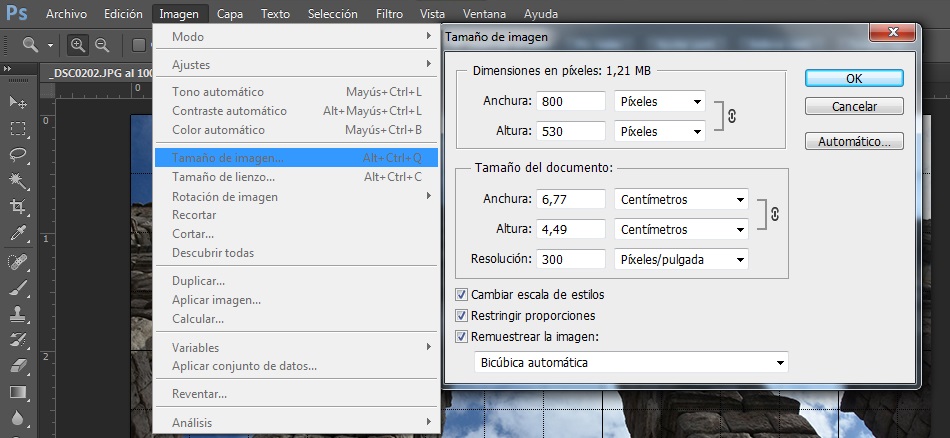Click the Resolución value field
This screenshot has width=950, height=438.
tap(571, 259)
